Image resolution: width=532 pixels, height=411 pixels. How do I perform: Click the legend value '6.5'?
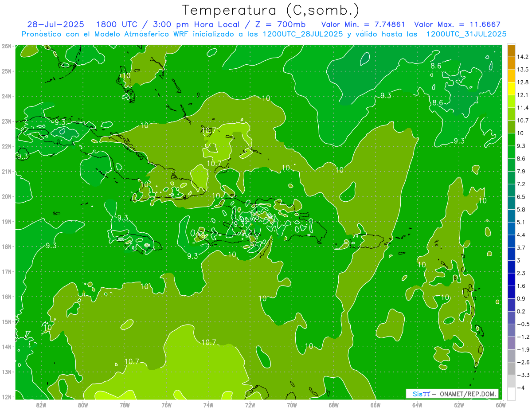(521, 197)
